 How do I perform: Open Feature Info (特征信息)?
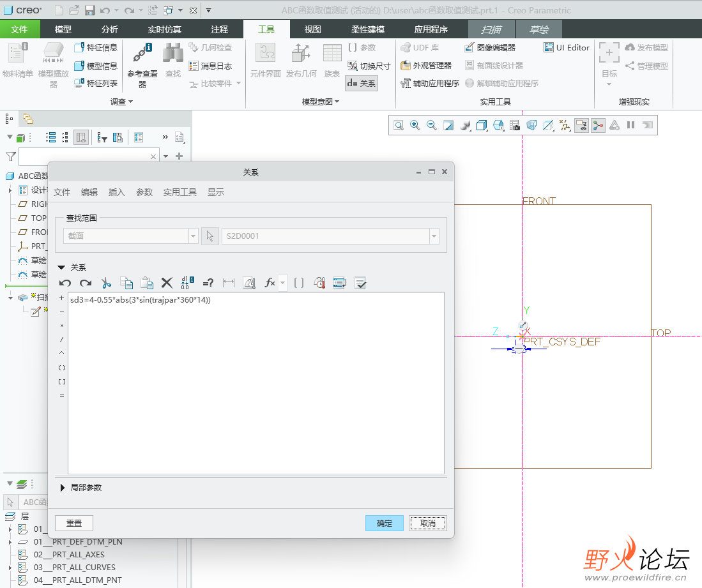point(96,47)
